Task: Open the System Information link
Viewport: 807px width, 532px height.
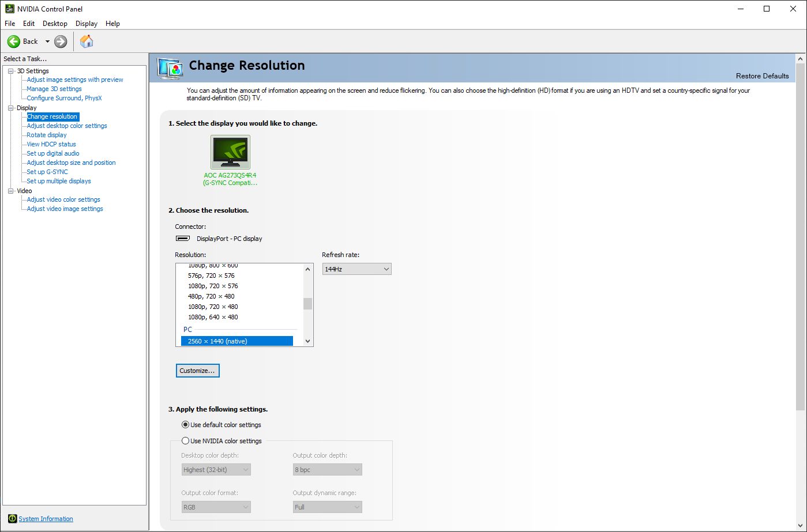Action: (x=46, y=519)
